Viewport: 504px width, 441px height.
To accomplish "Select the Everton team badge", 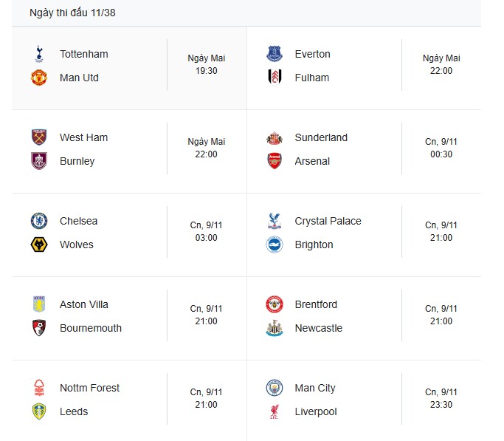I will [275, 54].
